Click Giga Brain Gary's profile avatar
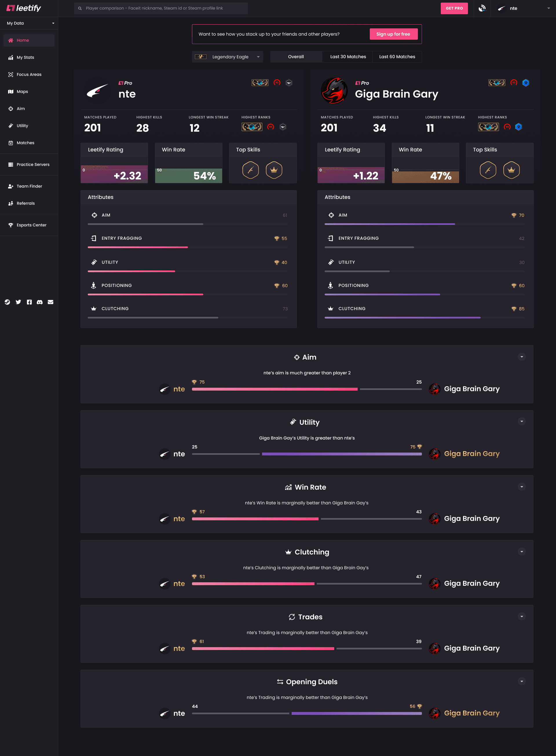The image size is (556, 756). pos(334,91)
